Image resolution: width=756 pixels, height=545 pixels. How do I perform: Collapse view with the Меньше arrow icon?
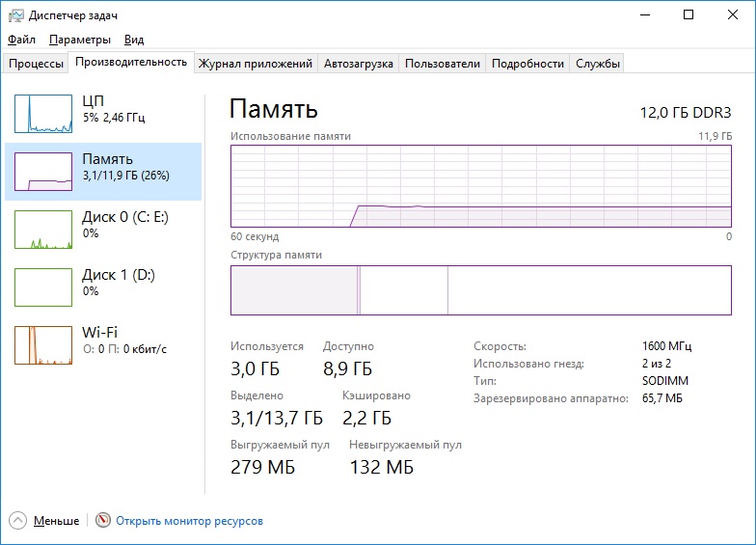pyautogui.click(x=17, y=520)
